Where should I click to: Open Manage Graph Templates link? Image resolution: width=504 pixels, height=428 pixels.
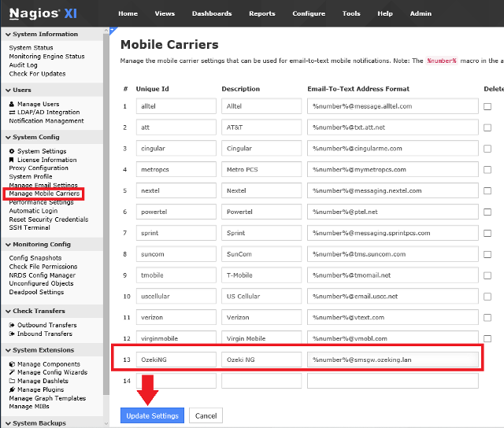pos(47,398)
